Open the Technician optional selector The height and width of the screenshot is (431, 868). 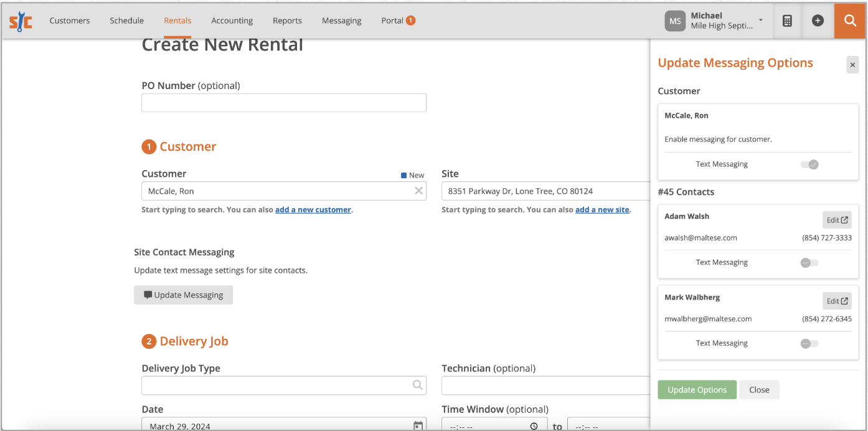coord(545,386)
